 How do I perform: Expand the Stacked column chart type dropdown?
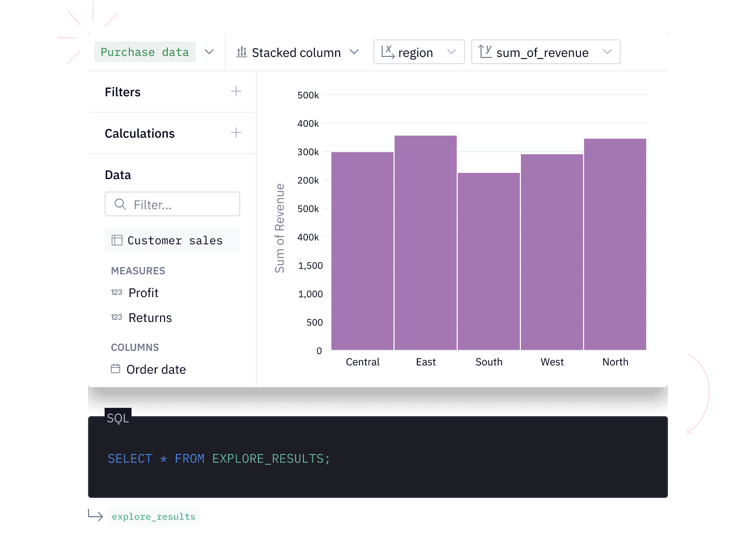[354, 52]
